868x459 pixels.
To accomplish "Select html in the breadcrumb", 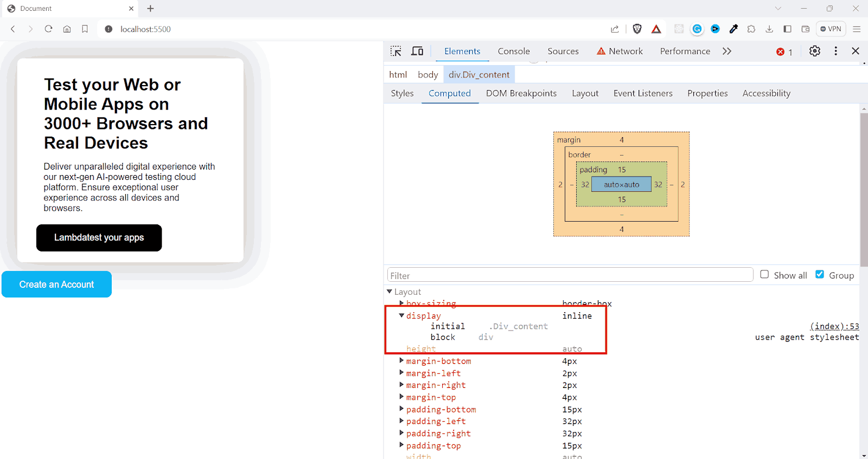I will pyautogui.click(x=398, y=75).
